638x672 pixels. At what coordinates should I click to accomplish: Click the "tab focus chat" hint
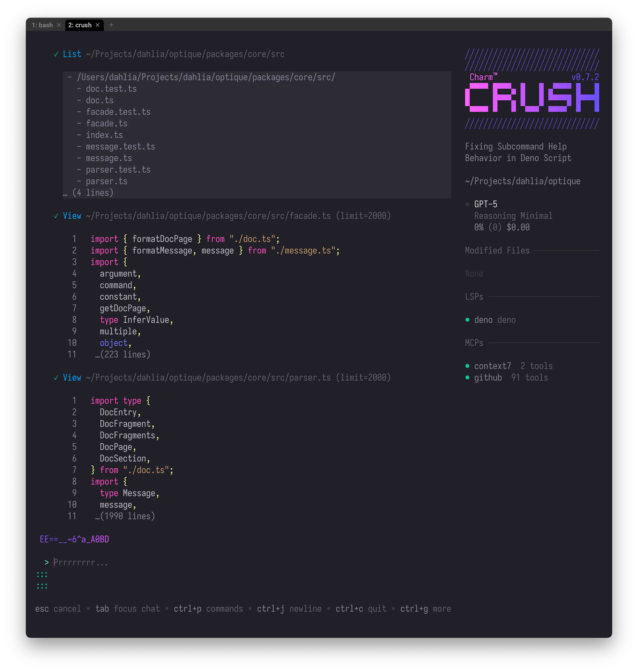pyautogui.click(x=128, y=609)
